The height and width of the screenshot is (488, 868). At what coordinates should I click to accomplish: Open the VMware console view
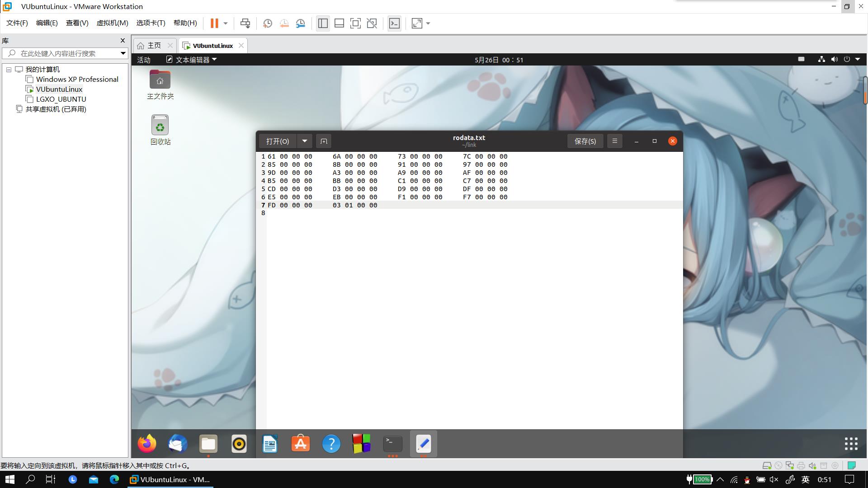pyautogui.click(x=394, y=23)
